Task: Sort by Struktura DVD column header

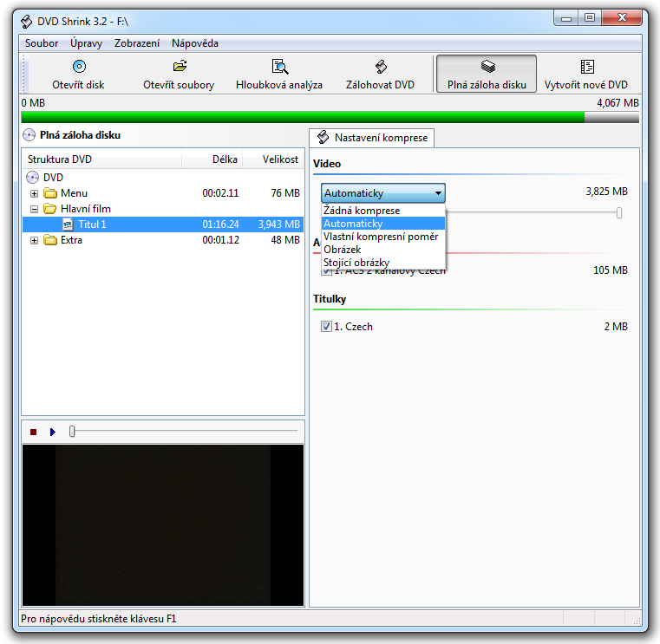Action: tap(101, 159)
